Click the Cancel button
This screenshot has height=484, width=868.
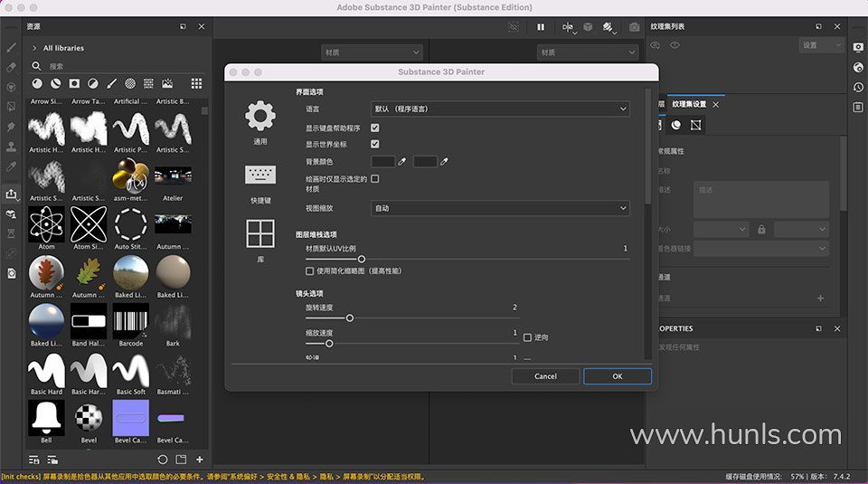click(x=545, y=376)
